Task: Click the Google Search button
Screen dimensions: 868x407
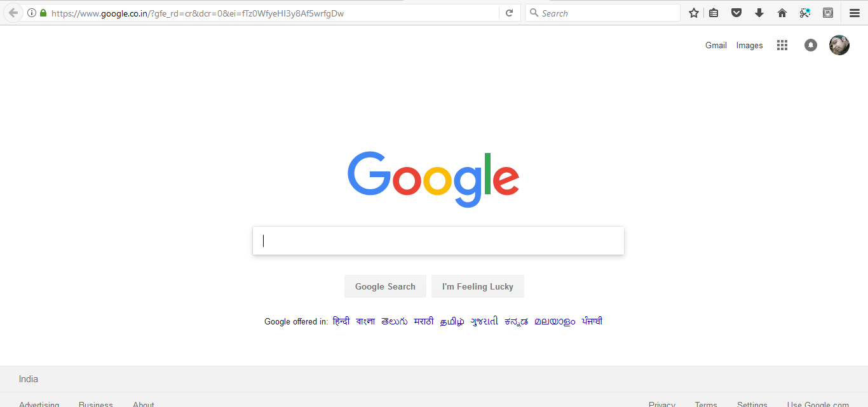Action: (x=385, y=286)
